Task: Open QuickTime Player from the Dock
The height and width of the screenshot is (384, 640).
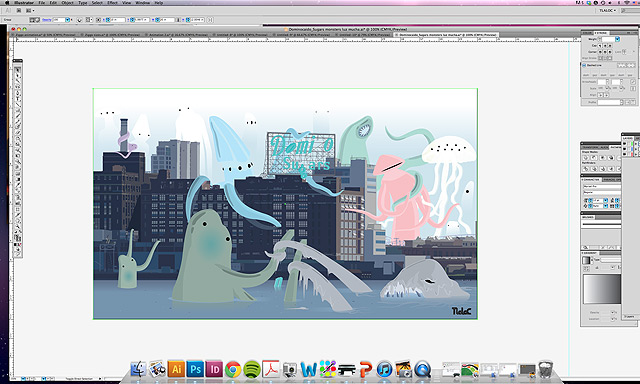Action: click(x=422, y=369)
